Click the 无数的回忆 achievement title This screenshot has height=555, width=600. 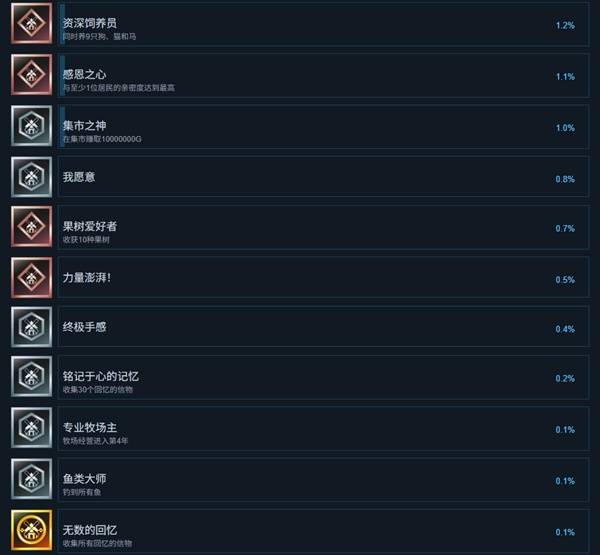(90, 530)
